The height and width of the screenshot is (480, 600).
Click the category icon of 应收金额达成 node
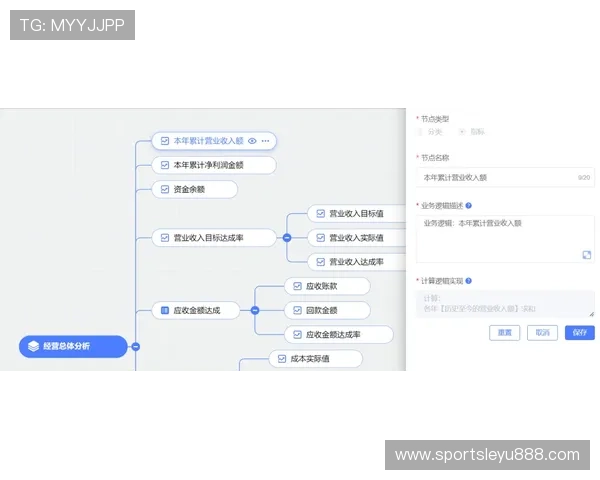(x=165, y=310)
